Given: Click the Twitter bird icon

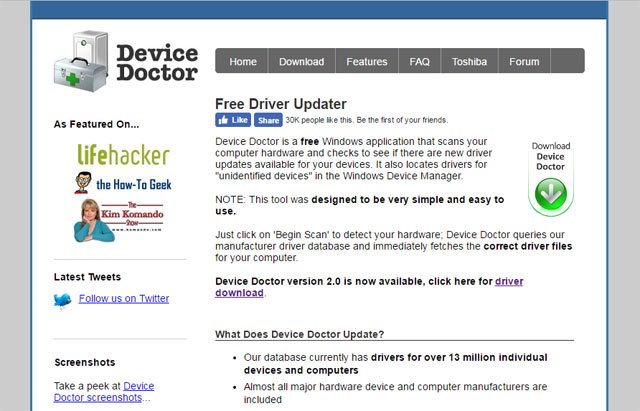Looking at the screenshot, I should tap(62, 300).
